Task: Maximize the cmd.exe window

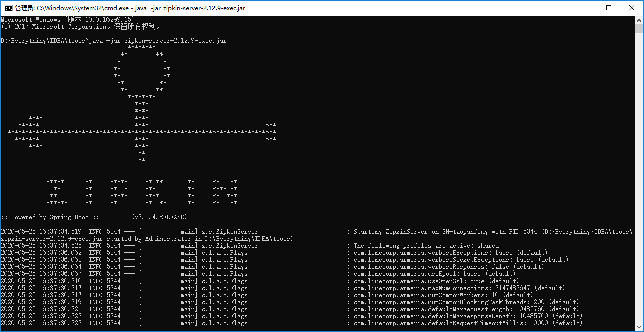Action: (609, 8)
